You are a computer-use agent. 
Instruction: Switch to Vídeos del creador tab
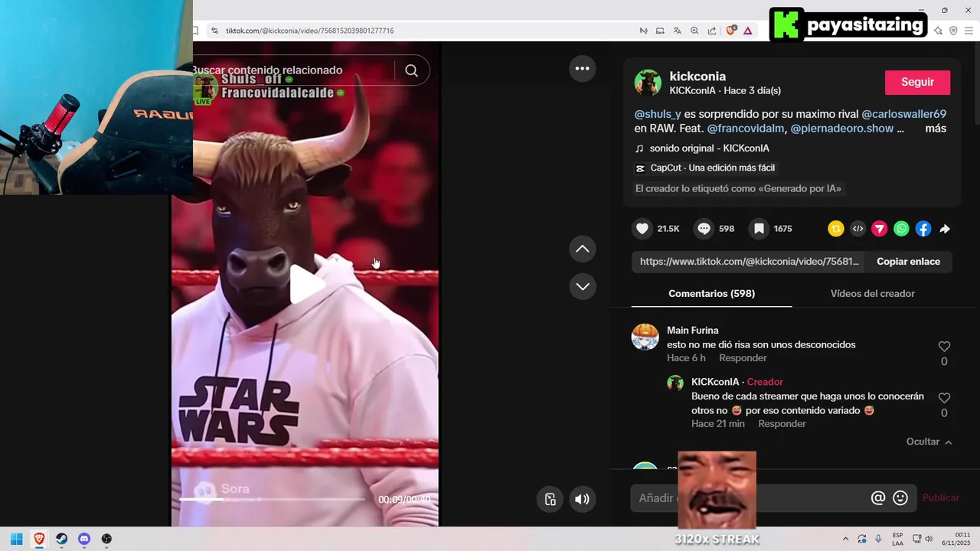(x=872, y=294)
